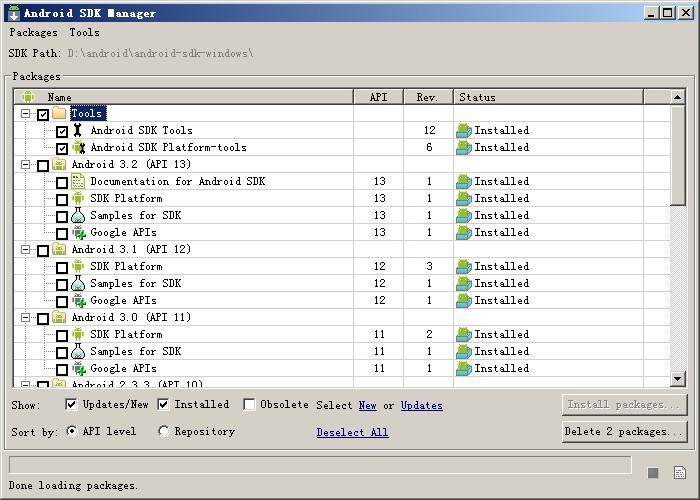Click the wrench icon for Android SDK Tools
700x500 pixels.
pyautogui.click(x=78, y=130)
